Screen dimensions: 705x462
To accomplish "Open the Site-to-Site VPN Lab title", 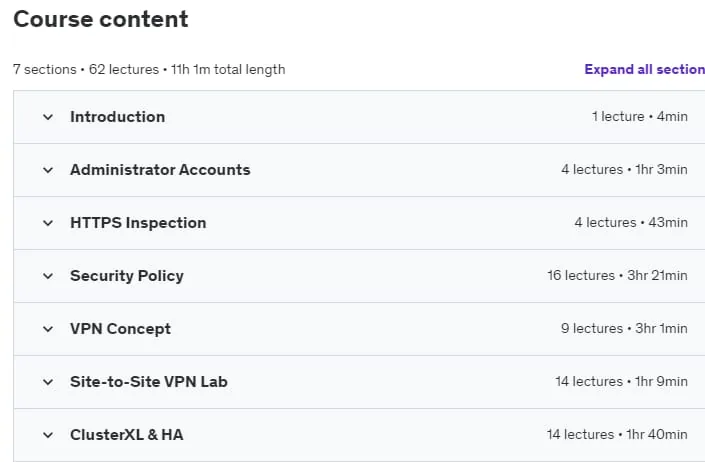I will (x=149, y=382).
